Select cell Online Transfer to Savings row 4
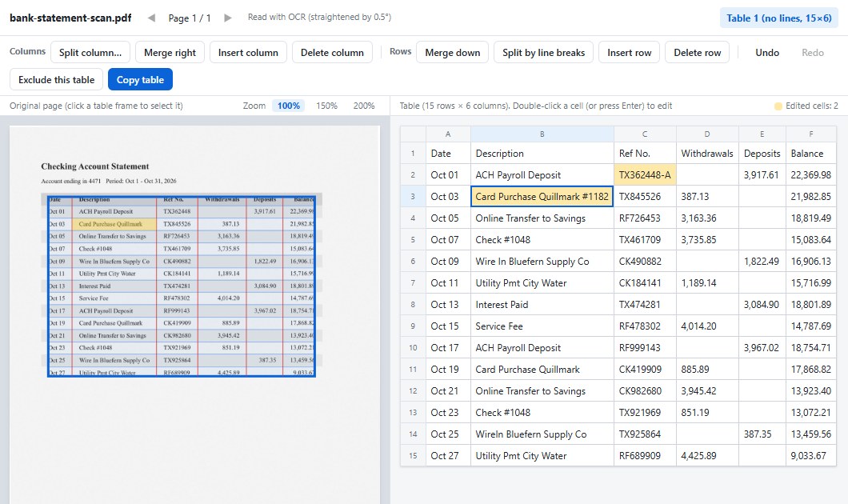Image resolution: width=848 pixels, height=504 pixels. 542,218
